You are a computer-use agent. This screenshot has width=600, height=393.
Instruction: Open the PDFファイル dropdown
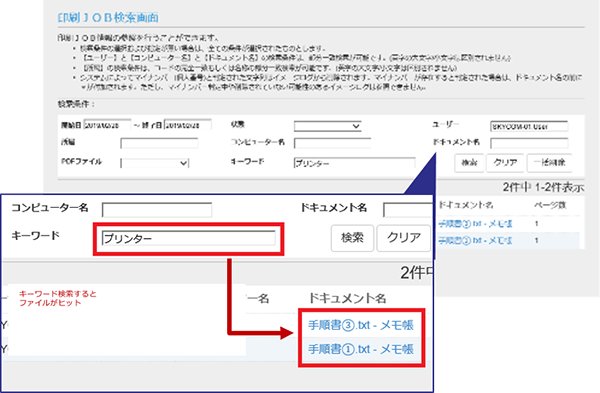click(155, 163)
